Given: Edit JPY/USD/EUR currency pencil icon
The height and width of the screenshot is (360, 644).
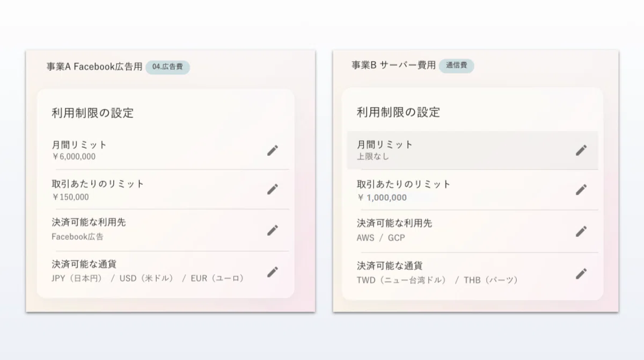Looking at the screenshot, I should pyautogui.click(x=273, y=272).
